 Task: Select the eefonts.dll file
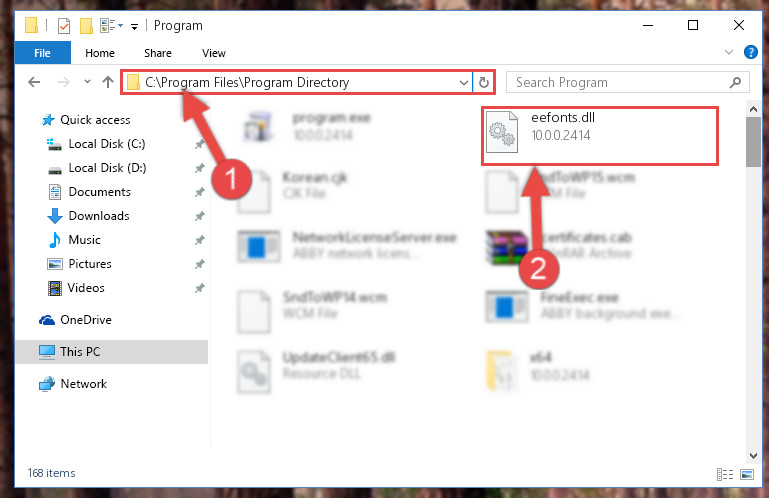599,135
